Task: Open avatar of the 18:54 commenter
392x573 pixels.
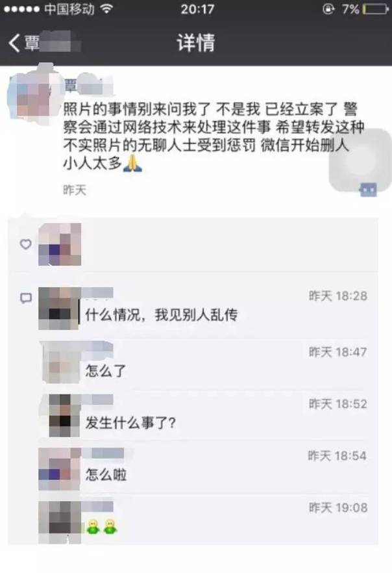Action: coord(60,469)
